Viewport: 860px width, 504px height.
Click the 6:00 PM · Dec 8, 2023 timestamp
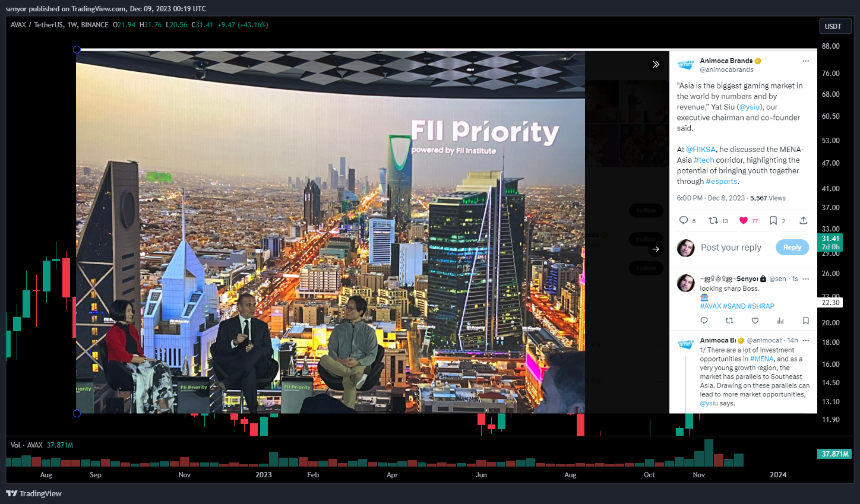pos(710,198)
